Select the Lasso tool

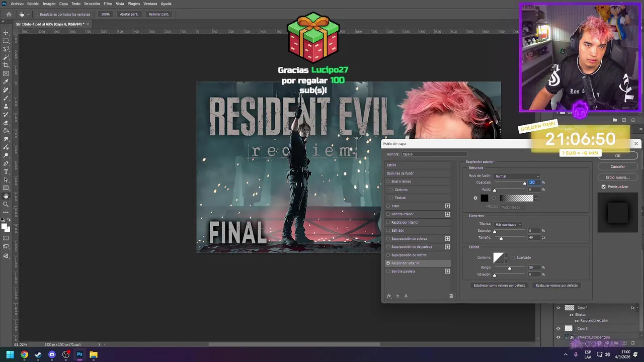pyautogui.click(x=6, y=49)
